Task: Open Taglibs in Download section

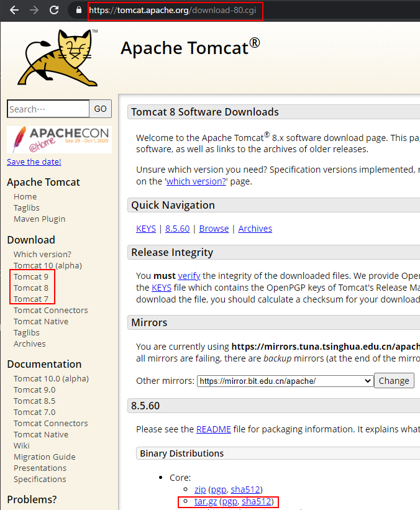Action: click(x=26, y=332)
